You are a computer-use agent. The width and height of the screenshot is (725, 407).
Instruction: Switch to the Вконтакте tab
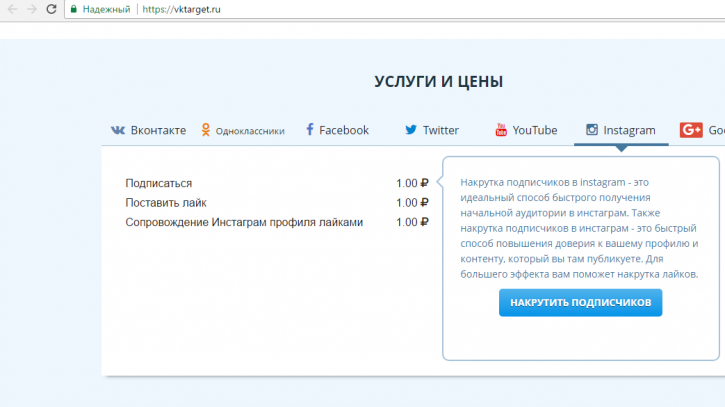tap(148, 130)
